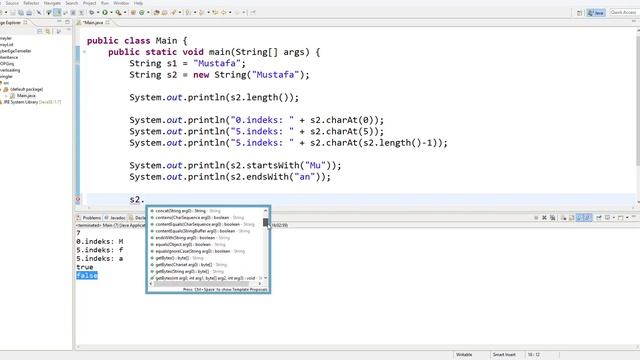Select the Inheritance project in explorer
The width and height of the screenshot is (640, 360).
tap(9, 57)
